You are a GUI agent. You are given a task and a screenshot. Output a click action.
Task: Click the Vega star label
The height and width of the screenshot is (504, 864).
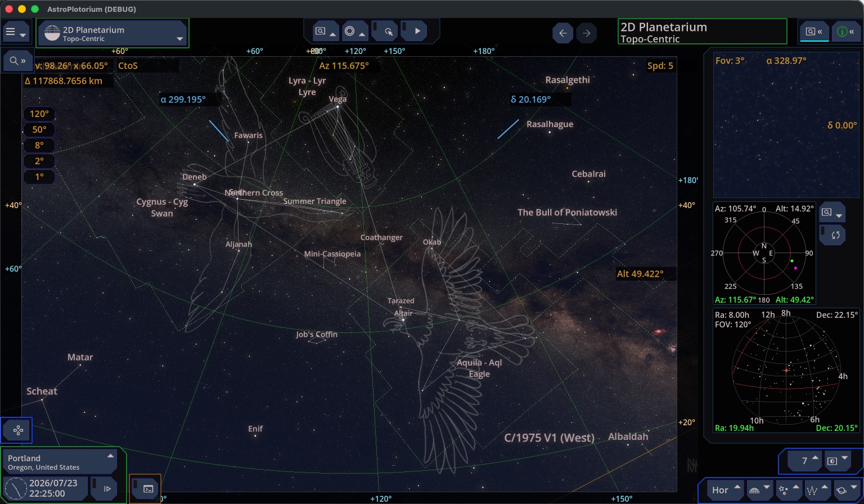[337, 99]
